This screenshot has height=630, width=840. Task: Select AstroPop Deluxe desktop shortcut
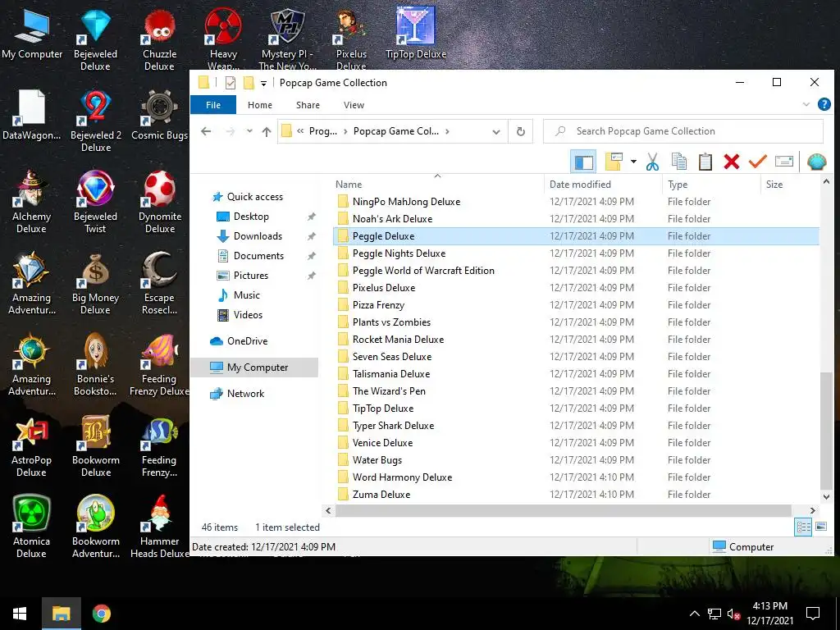pos(31,446)
